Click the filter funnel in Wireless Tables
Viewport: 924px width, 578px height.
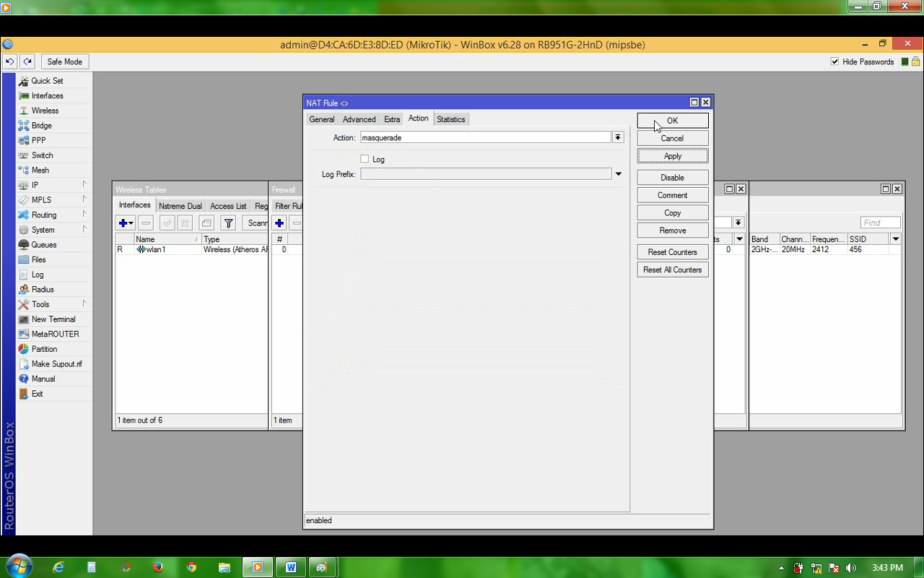pyautogui.click(x=228, y=223)
